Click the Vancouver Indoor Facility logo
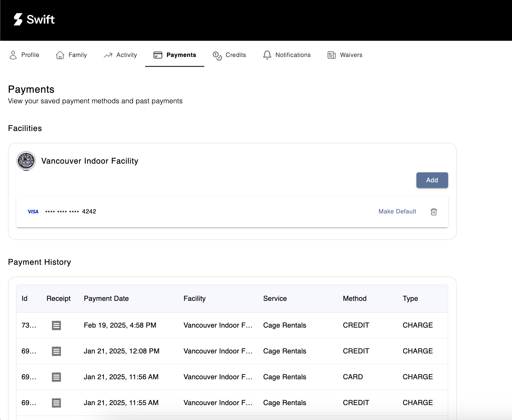Viewport: 512px width, 420px height. point(26,161)
